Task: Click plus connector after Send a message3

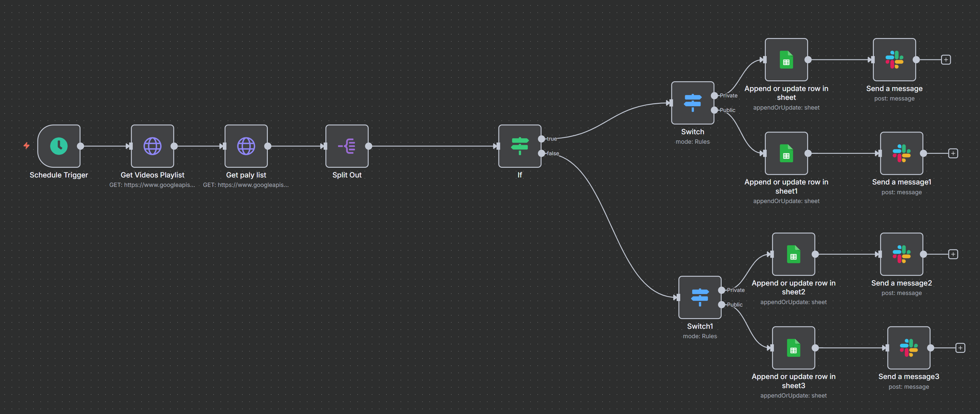Action: coord(960,348)
